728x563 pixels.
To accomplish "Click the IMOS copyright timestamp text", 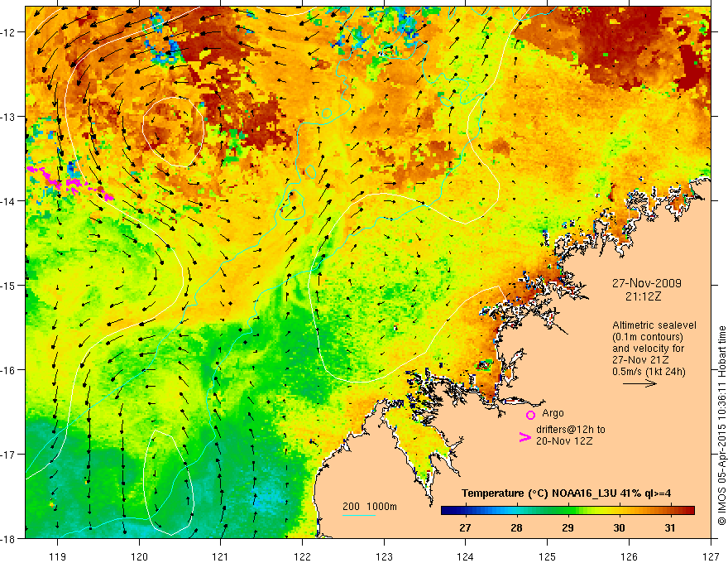I will (x=722, y=426).
